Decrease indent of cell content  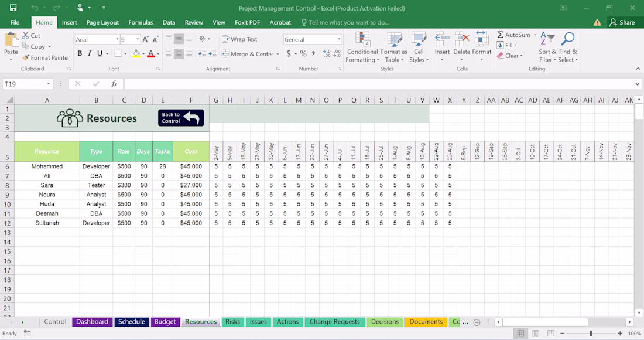tap(202, 53)
